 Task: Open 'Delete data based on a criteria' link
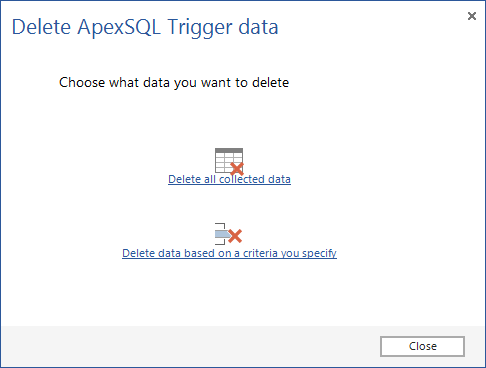click(x=229, y=253)
